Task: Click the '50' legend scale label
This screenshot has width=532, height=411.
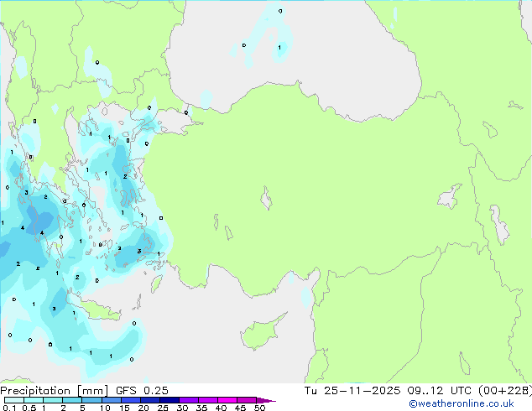Action: point(259,408)
